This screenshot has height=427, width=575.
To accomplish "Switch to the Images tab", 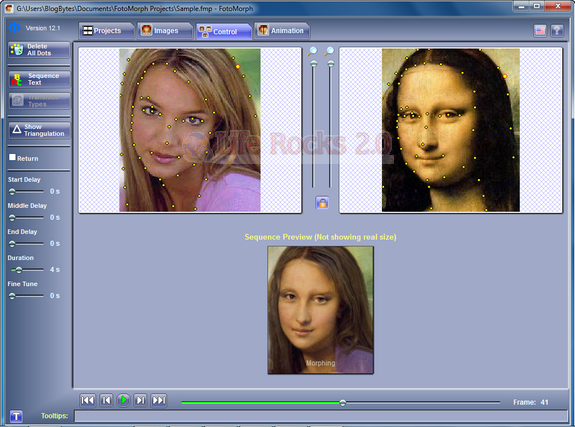I will (x=165, y=31).
